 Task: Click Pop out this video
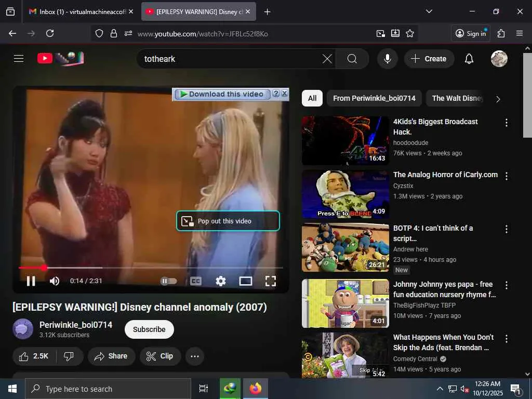pyautogui.click(x=228, y=221)
